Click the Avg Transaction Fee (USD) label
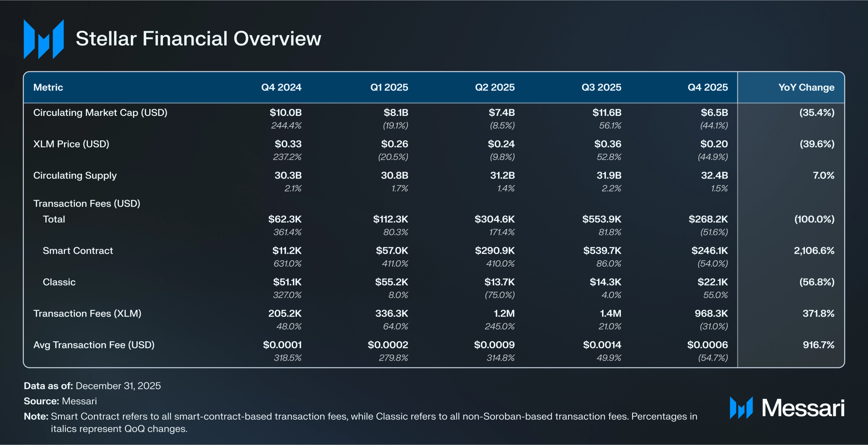The image size is (868, 445). (94, 345)
